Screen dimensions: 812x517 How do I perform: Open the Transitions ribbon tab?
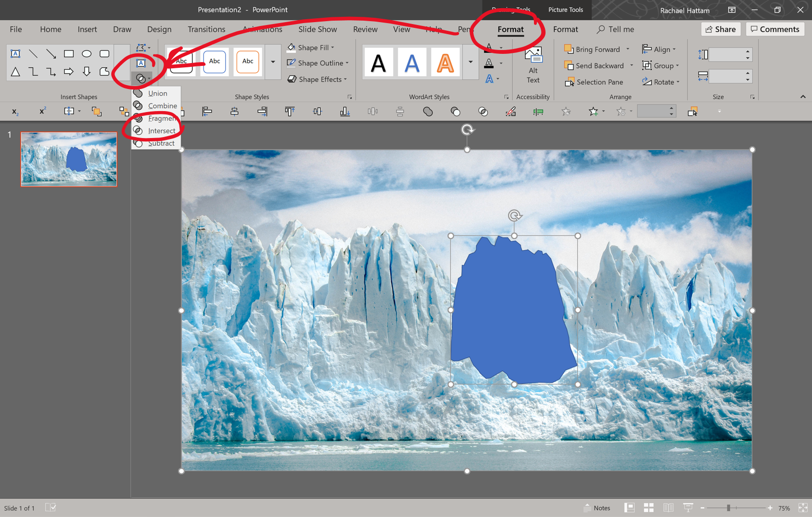pyautogui.click(x=206, y=29)
